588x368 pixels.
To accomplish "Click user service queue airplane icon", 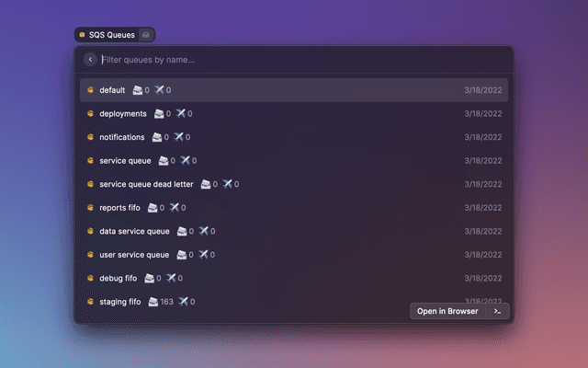I will tap(203, 255).
